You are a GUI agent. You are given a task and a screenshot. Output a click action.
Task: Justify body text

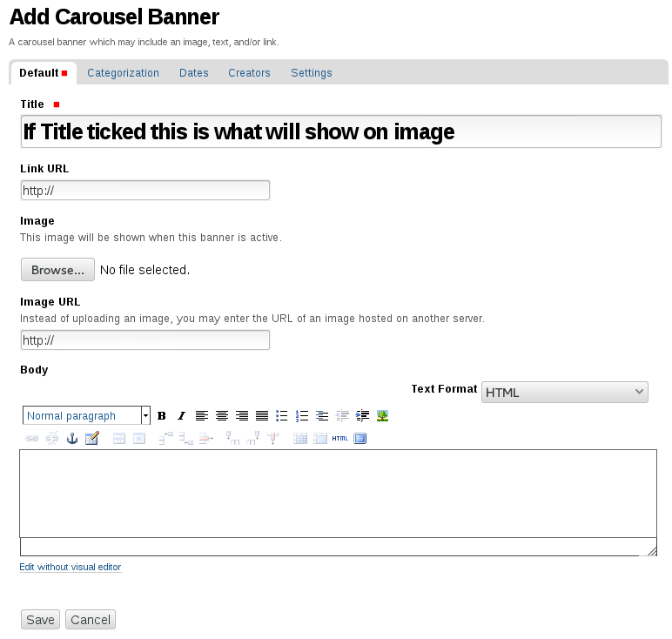pyautogui.click(x=262, y=416)
